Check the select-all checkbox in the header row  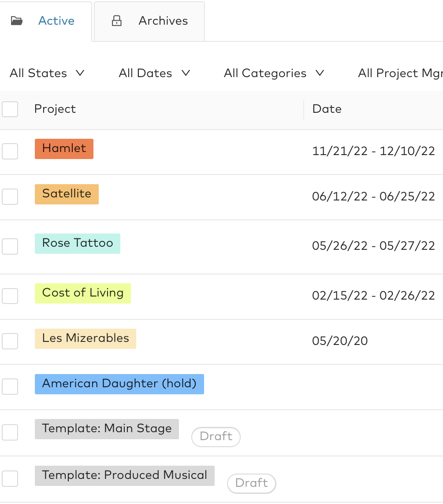pos(10,109)
